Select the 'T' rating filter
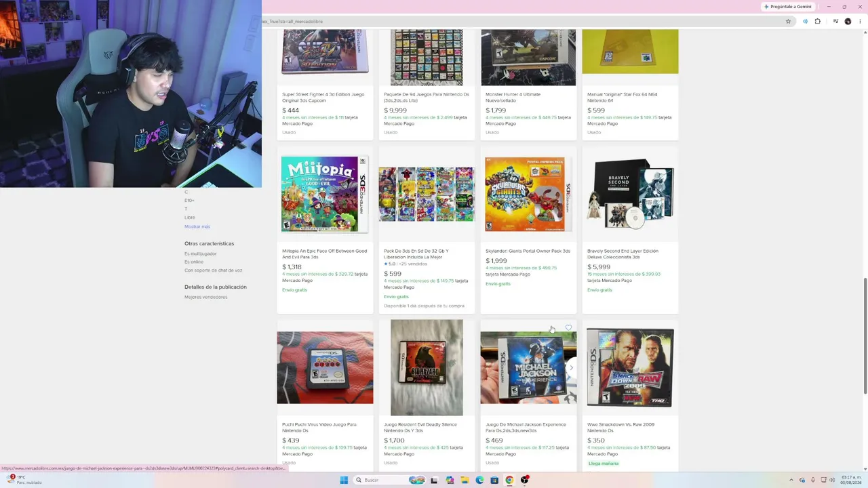Image resolution: width=868 pixels, height=488 pixels. 186,209
